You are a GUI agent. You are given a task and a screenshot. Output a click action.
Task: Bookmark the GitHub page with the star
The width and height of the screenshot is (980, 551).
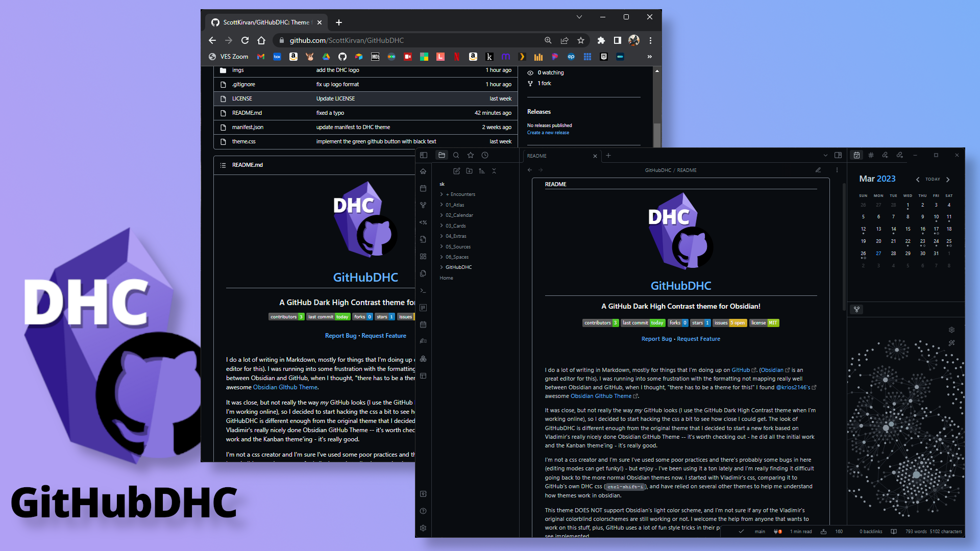click(581, 40)
